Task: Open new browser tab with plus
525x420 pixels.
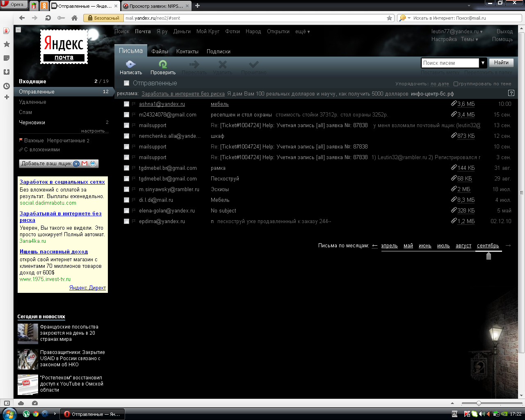Action: pyautogui.click(x=198, y=6)
